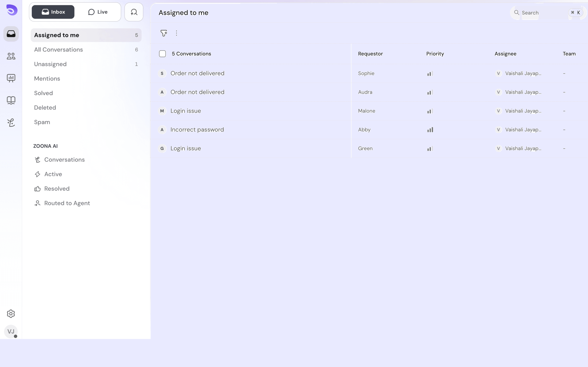Click Abby's priority bars icon
588x367 pixels.
point(430,130)
